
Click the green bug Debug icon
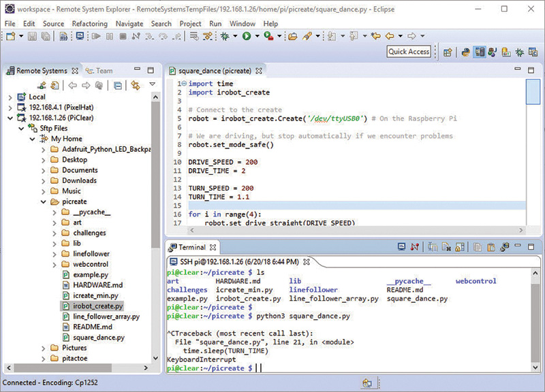[x=225, y=36]
